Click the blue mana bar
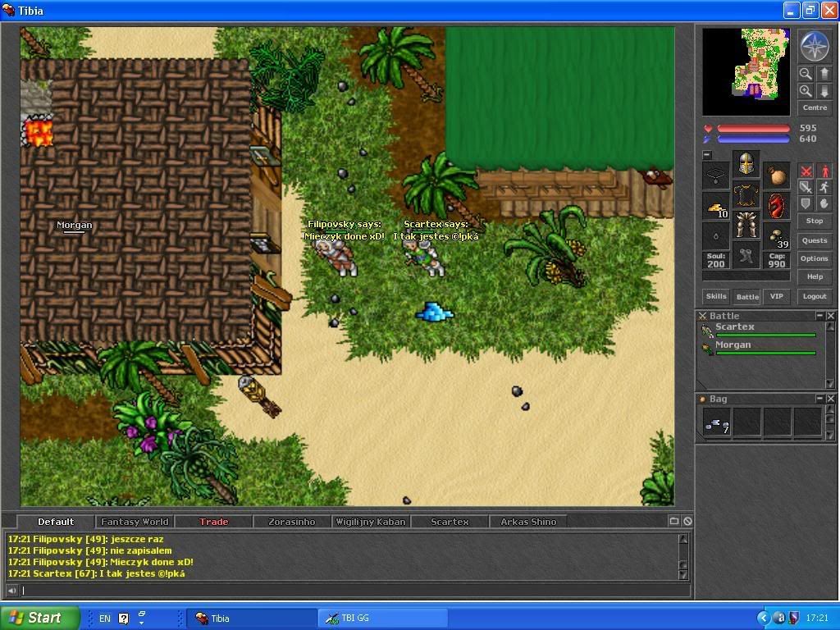 (x=753, y=139)
